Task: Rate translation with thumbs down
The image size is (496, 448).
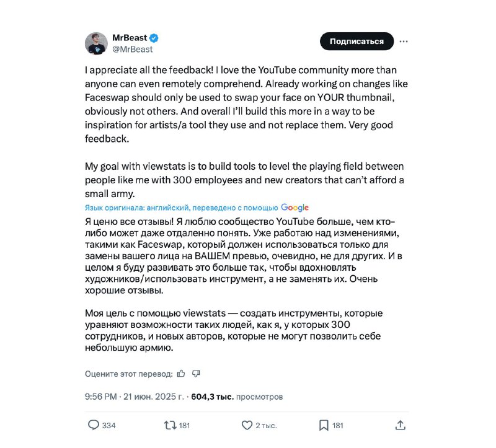Action: pos(196,374)
